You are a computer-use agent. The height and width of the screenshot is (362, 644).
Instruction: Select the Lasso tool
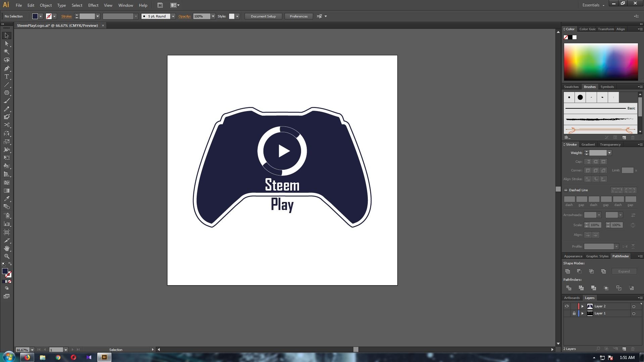tap(6, 60)
